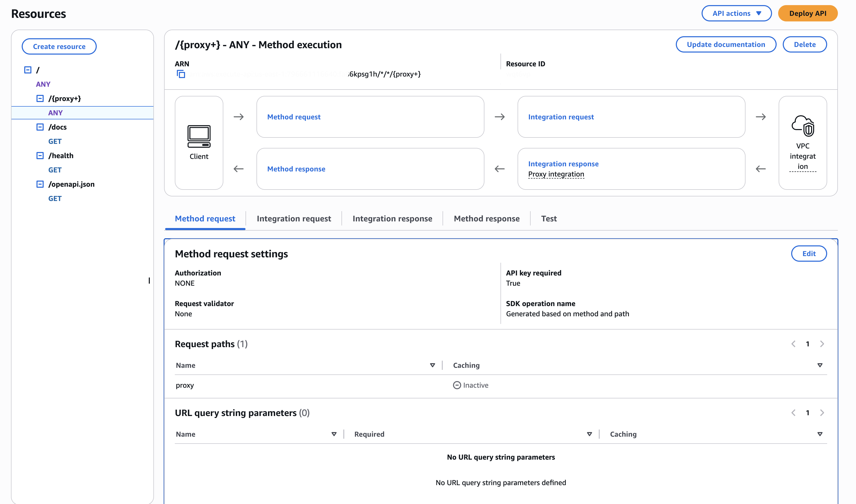Collapse the /docs resource tree node

pyautogui.click(x=40, y=127)
